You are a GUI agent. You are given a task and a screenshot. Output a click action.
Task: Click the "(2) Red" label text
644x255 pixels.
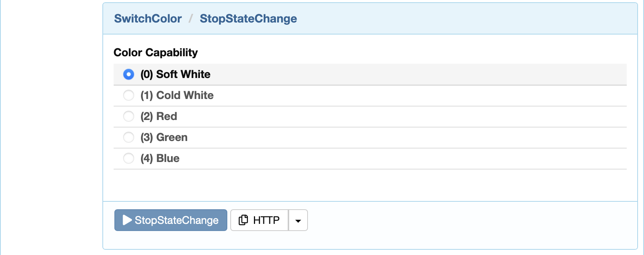[x=159, y=116]
